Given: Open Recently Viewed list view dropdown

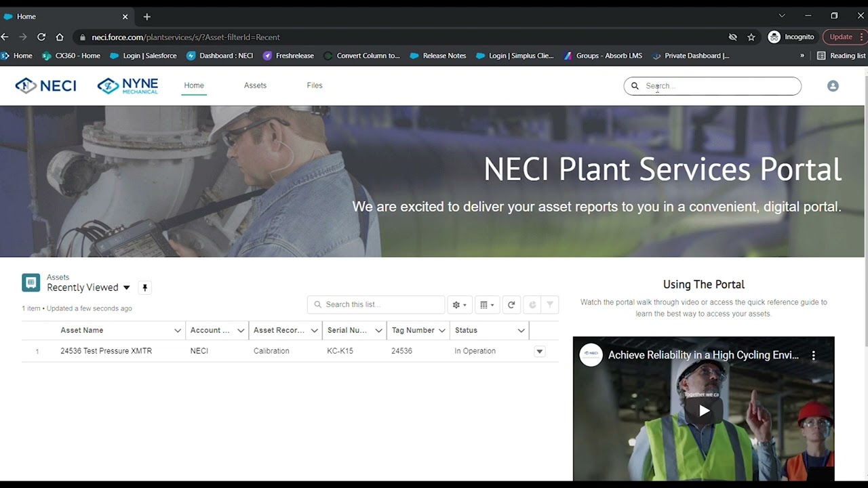Looking at the screenshot, I should (x=126, y=288).
